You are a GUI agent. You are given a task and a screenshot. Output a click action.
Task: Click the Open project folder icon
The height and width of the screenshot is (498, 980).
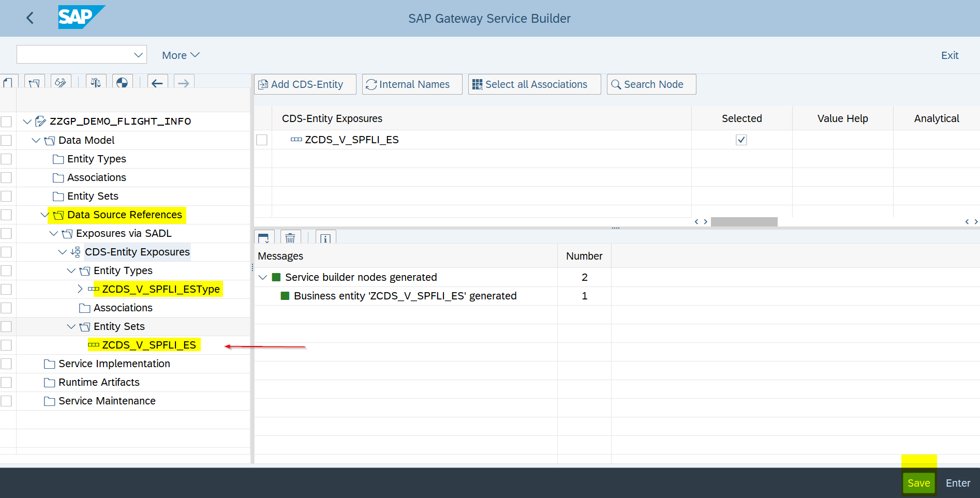(x=34, y=83)
